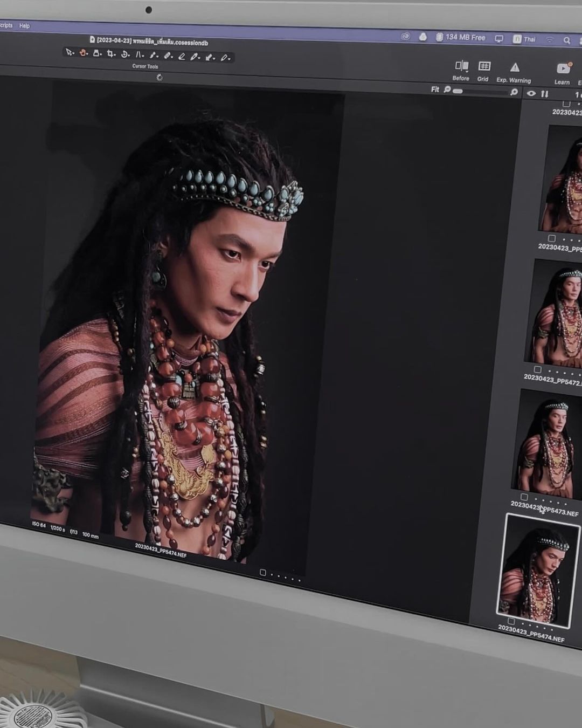Select the pencil tool left of the stamp tool

pyautogui.click(x=195, y=57)
